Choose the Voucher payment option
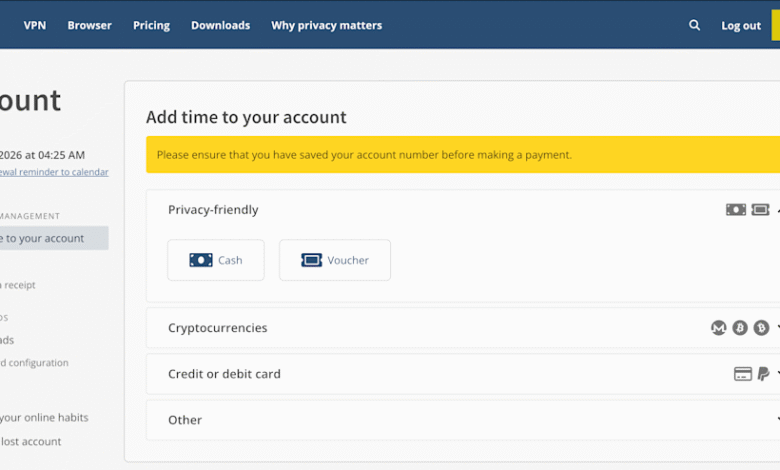This screenshot has height=470, width=780. (335, 260)
